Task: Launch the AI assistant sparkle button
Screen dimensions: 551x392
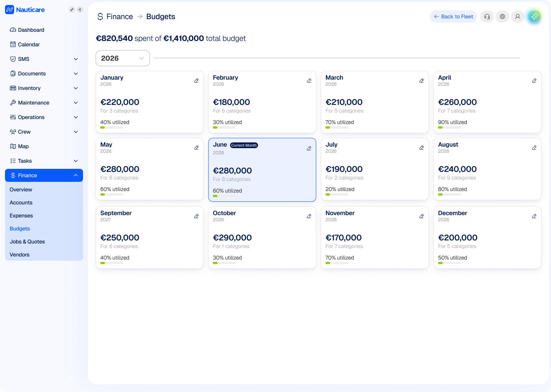Action: (x=535, y=16)
